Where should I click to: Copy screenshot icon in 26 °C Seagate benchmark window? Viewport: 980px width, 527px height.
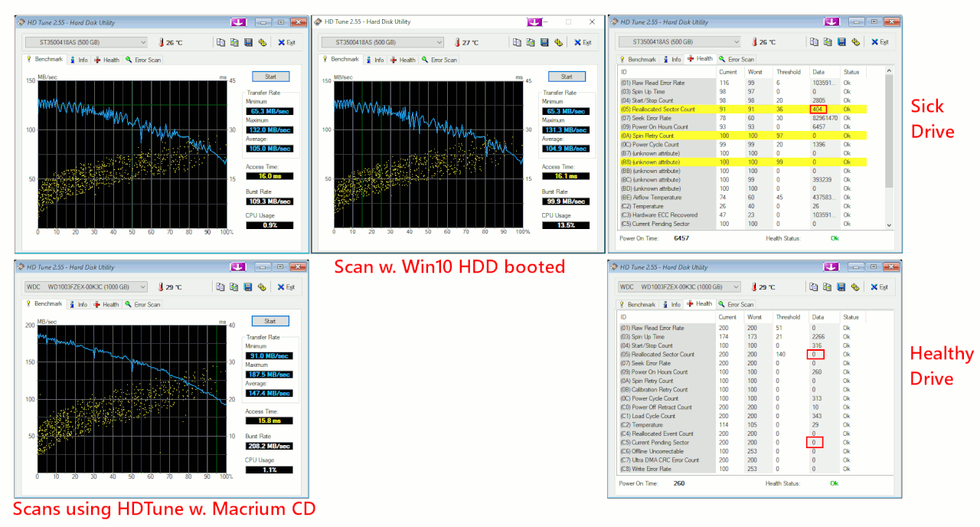coord(234,43)
